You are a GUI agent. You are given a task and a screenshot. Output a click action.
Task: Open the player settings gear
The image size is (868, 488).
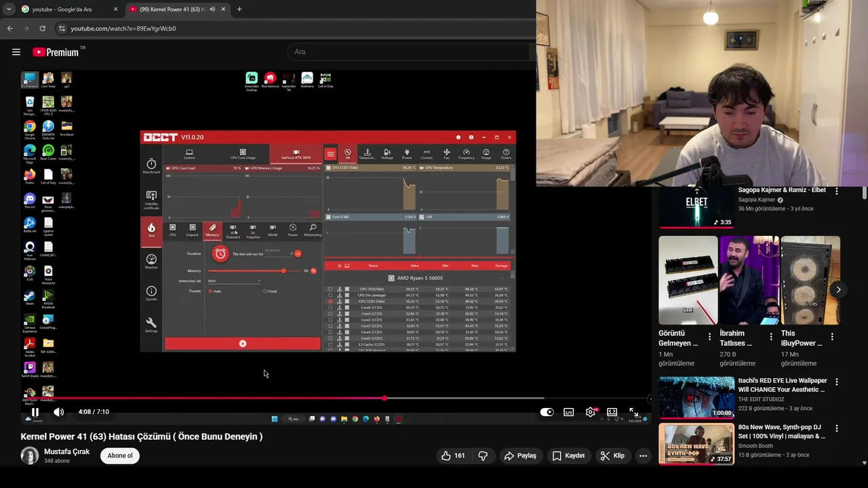pyautogui.click(x=591, y=412)
